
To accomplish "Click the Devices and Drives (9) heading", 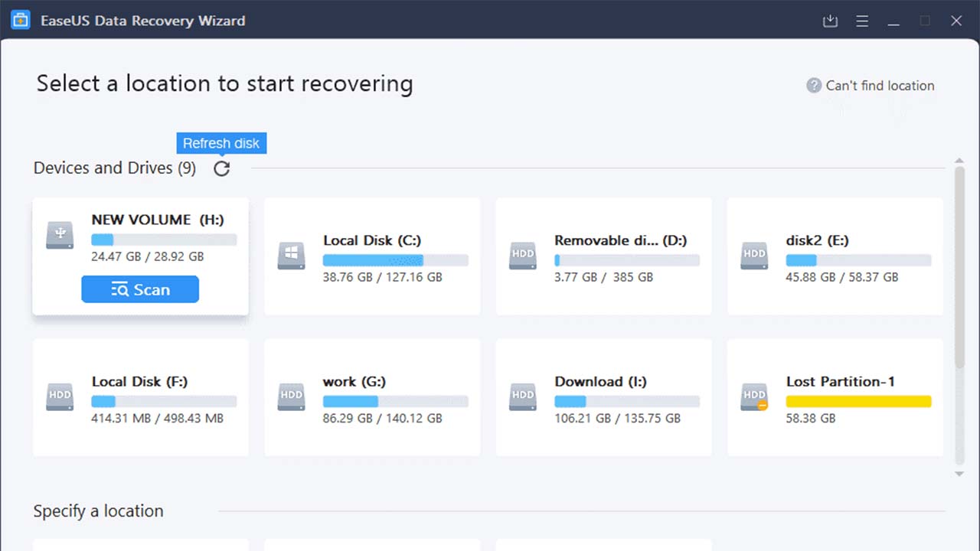I will [x=115, y=168].
